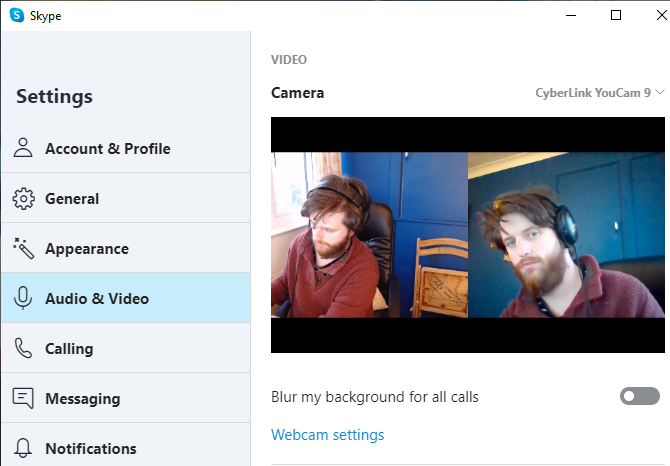670x466 pixels.
Task: Select the Appearance text label in sidebar
Action: (x=87, y=249)
